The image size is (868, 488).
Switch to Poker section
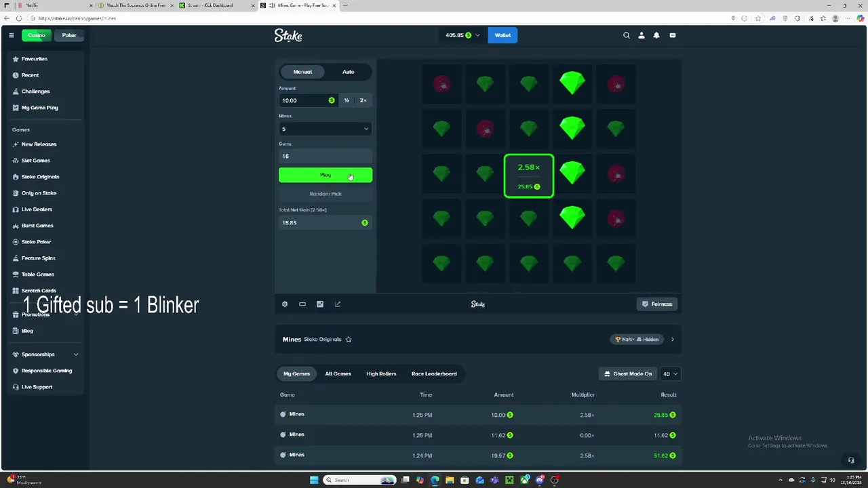[x=69, y=35]
